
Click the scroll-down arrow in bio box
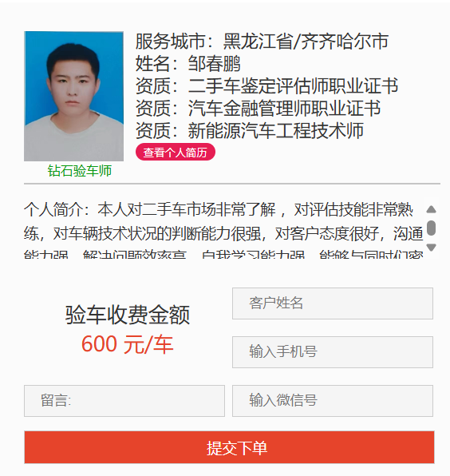[x=431, y=247]
